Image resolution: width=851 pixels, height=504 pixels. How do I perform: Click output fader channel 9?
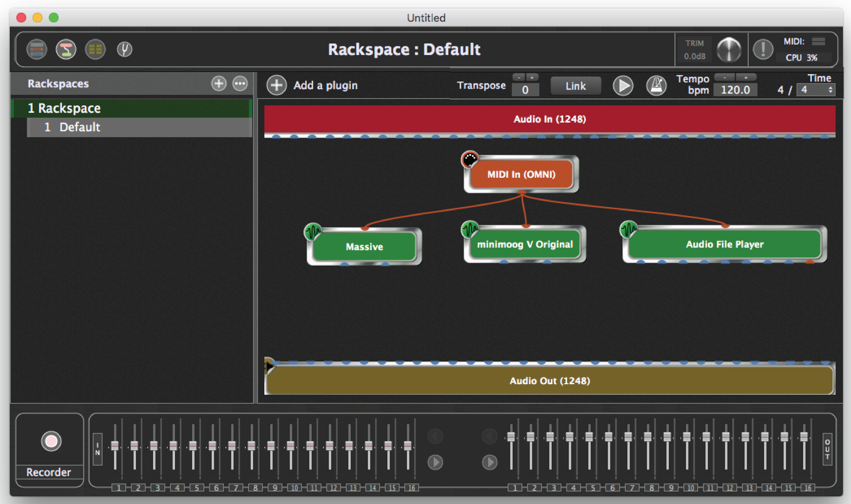click(667, 437)
